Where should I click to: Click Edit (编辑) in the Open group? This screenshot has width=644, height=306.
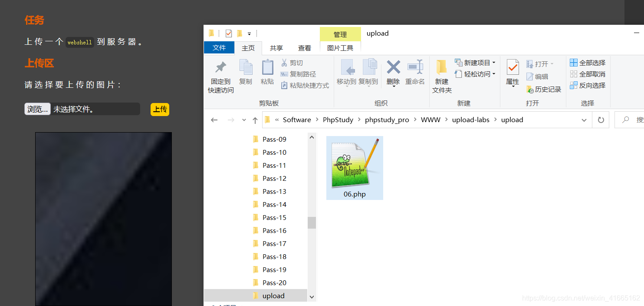(537, 76)
